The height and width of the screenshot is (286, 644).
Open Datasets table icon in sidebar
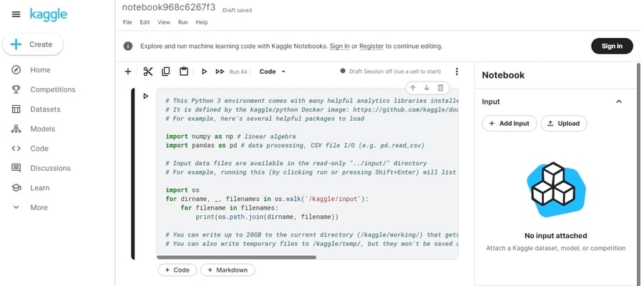click(16, 109)
